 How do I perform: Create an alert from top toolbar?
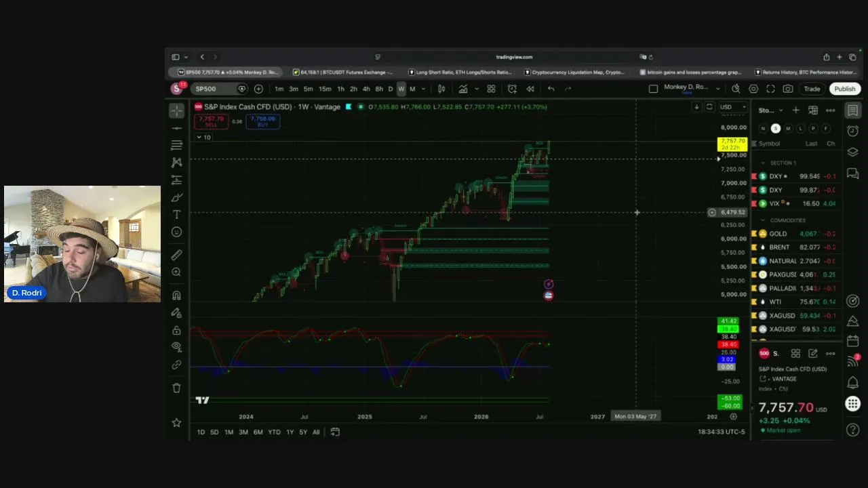(x=512, y=89)
